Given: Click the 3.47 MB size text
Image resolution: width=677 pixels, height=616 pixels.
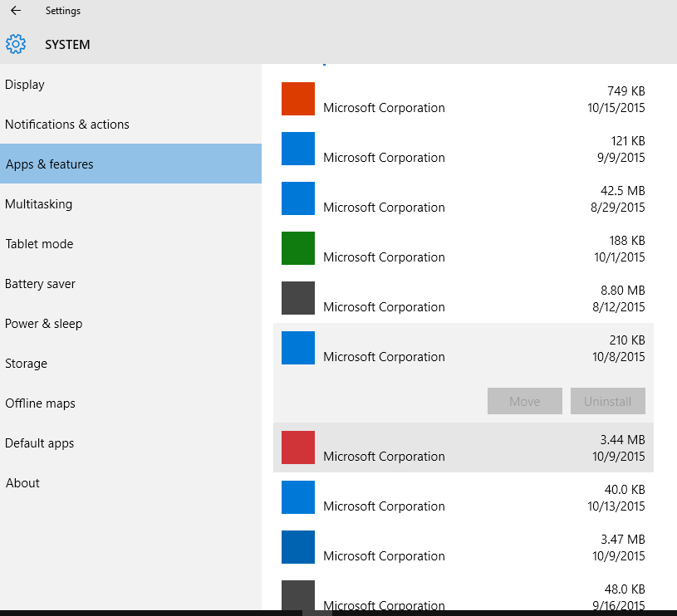Looking at the screenshot, I should (623, 540).
